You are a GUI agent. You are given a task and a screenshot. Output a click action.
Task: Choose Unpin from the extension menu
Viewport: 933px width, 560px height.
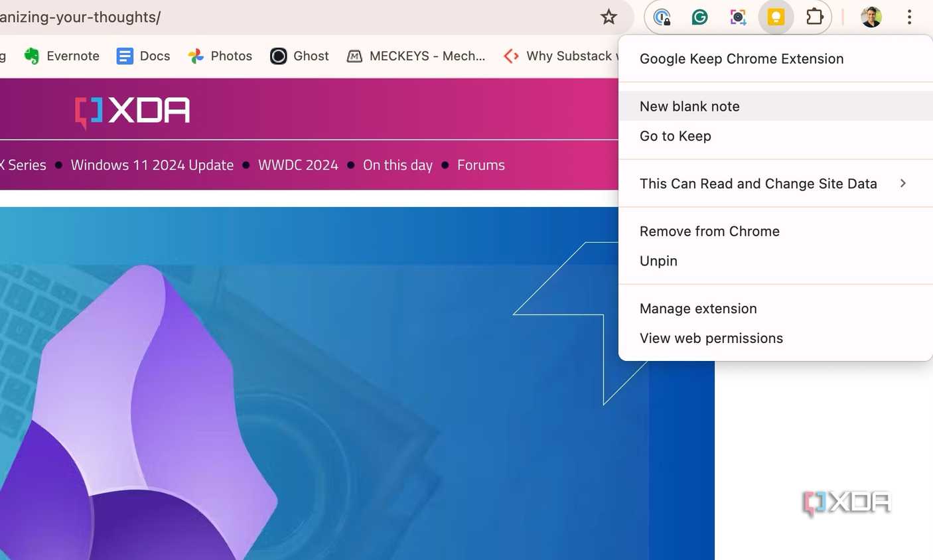pyautogui.click(x=776, y=261)
